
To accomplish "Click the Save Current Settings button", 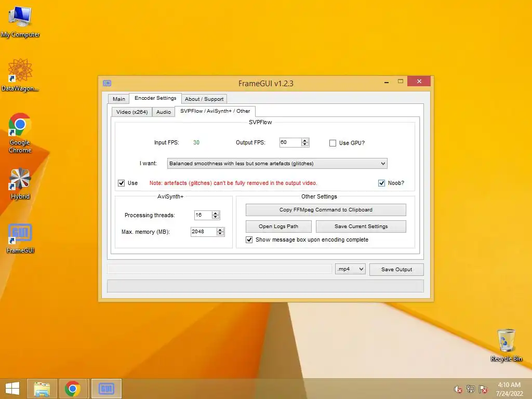I will [361, 227].
